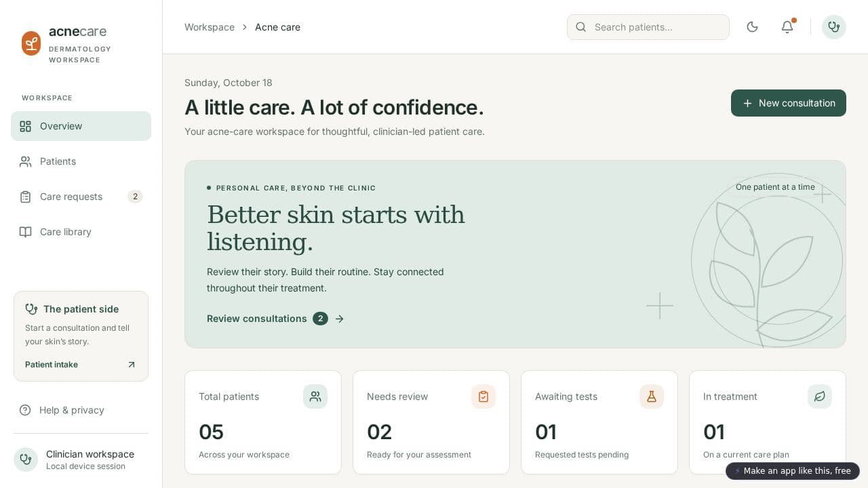Image resolution: width=868 pixels, height=488 pixels.
Task: Click the 'The patient side' heading
Action: point(81,309)
